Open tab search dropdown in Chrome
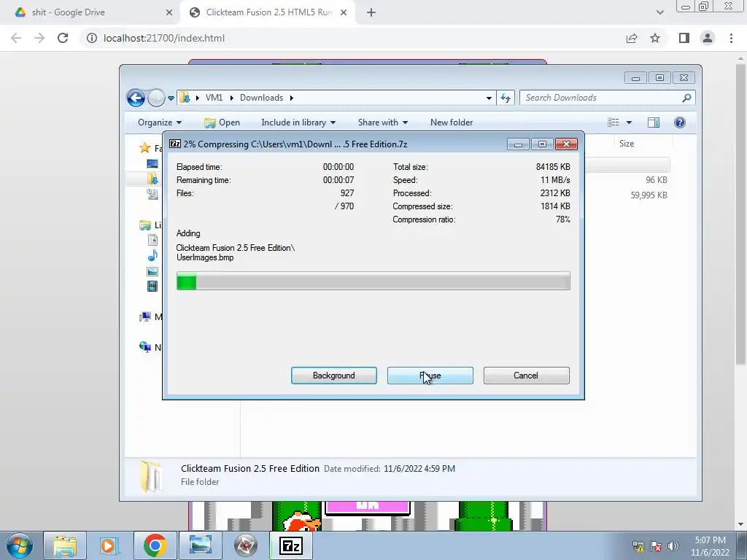This screenshot has height=560, width=747. [659, 12]
